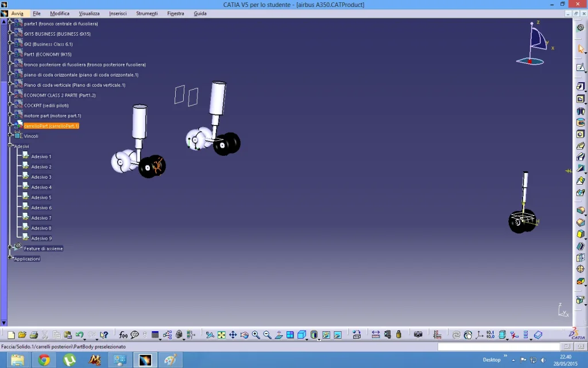Open the Avvia menu

[x=17, y=14]
